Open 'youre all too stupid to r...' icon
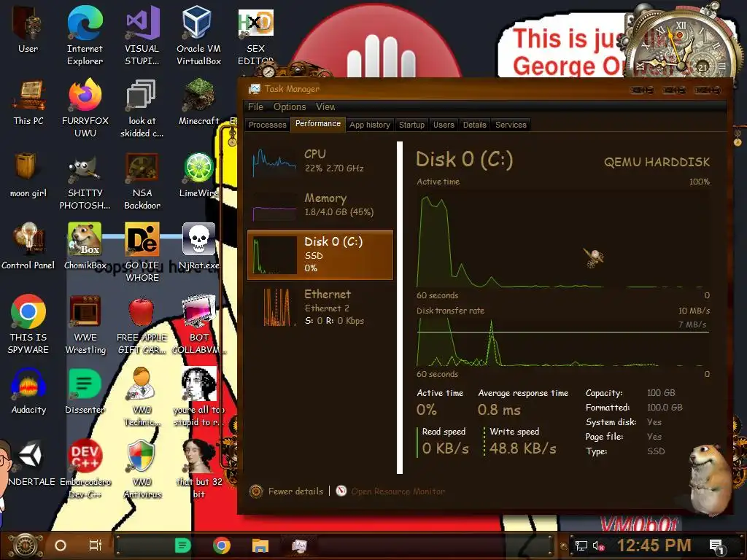Image resolution: width=747 pixels, height=560 pixels. click(198, 397)
